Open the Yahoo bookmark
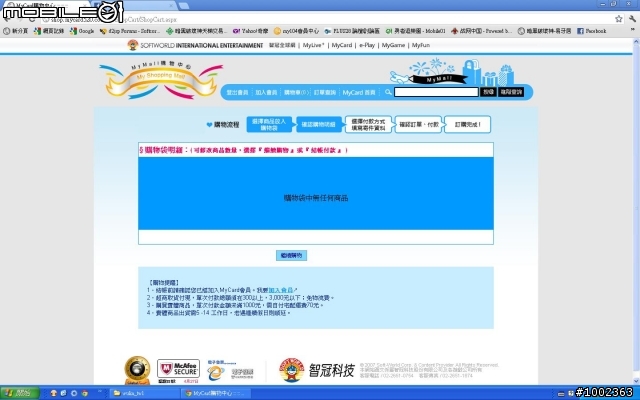The height and width of the screenshot is (400, 640). pyautogui.click(x=251, y=31)
